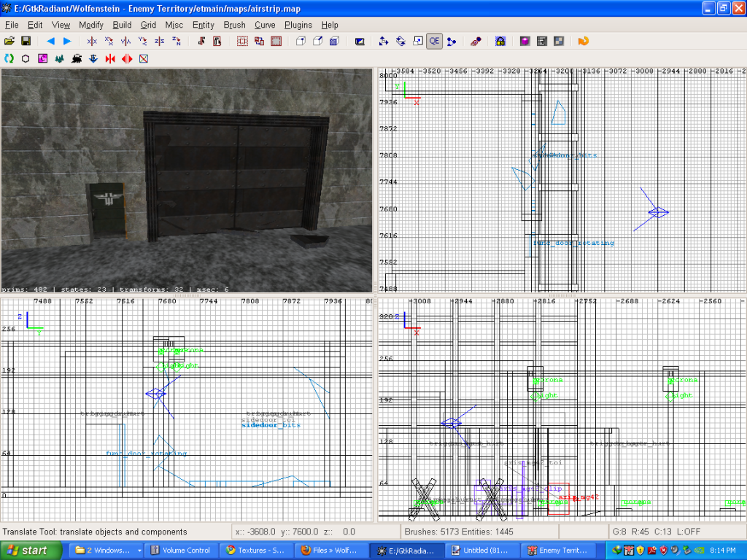747x560 pixels.
Task: Click the Hollow brush cube icon
Action: 300,42
